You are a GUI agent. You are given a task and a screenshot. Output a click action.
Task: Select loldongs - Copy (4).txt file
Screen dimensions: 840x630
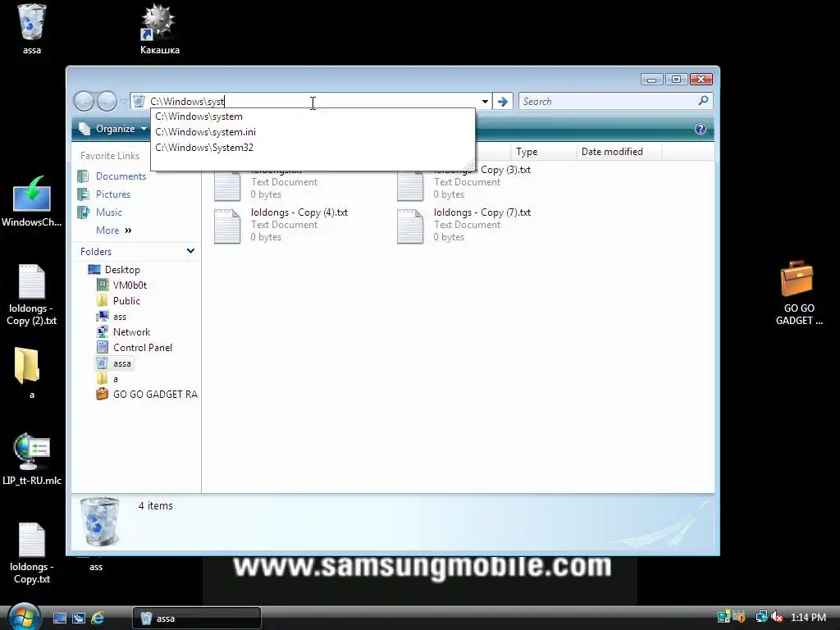[281, 225]
